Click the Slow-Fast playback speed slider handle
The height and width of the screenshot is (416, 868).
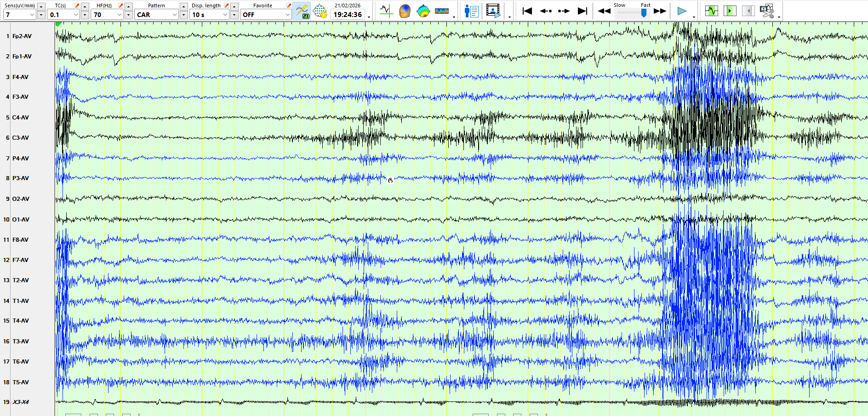point(644,13)
